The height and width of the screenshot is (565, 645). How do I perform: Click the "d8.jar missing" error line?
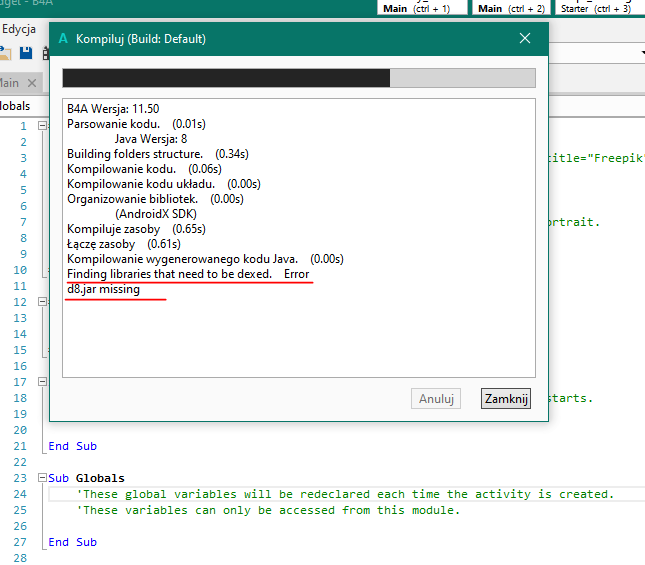point(103,289)
